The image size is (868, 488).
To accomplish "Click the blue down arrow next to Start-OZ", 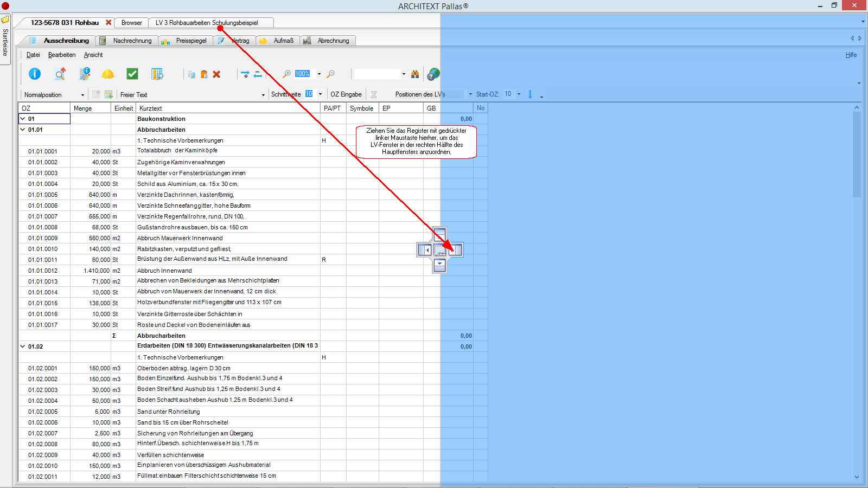I will [530, 94].
